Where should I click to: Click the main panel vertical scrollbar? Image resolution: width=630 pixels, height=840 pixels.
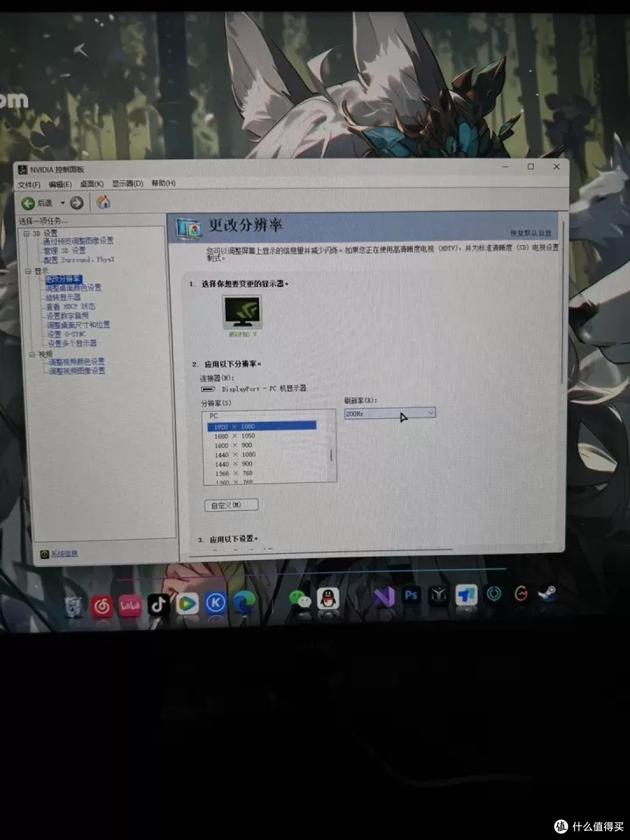(562, 303)
